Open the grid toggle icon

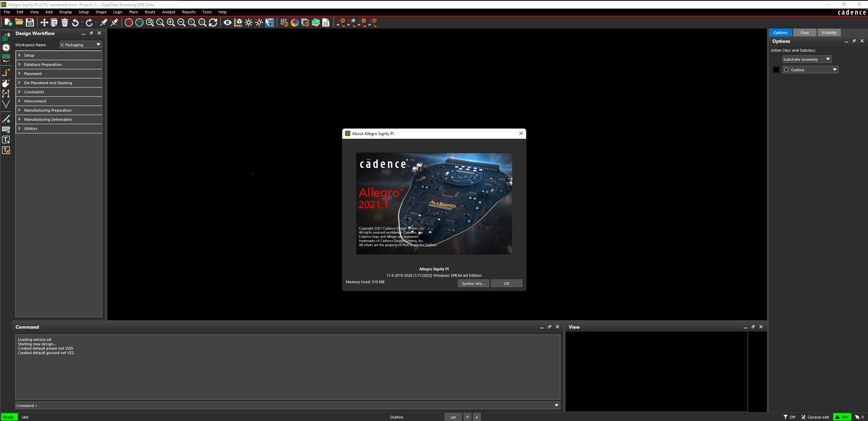(x=284, y=22)
